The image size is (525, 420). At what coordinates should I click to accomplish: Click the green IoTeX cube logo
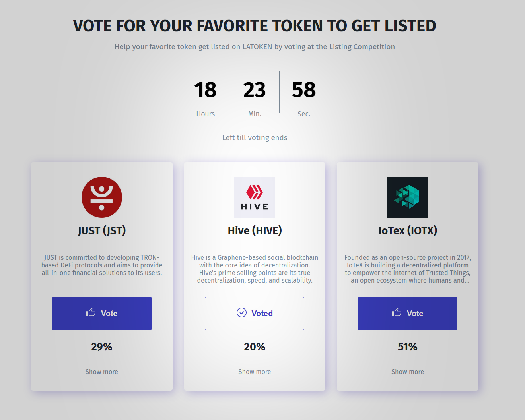pyautogui.click(x=408, y=197)
